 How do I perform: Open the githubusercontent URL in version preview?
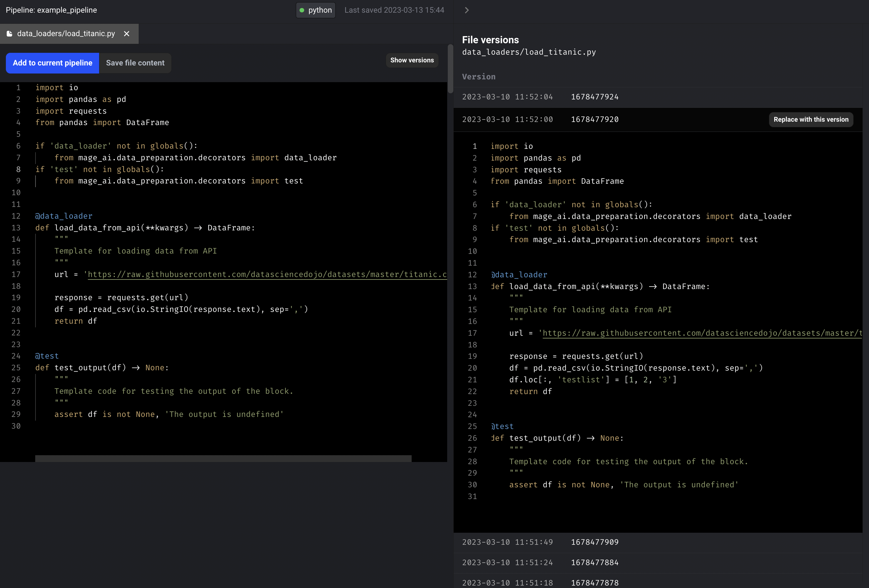pyautogui.click(x=702, y=333)
